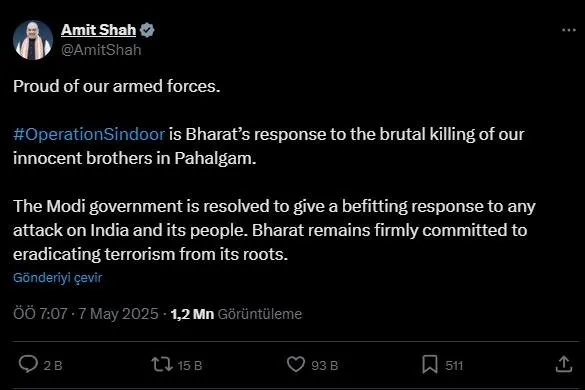Open the @AmitShah handle link
The image size is (585, 390).
coord(101,50)
